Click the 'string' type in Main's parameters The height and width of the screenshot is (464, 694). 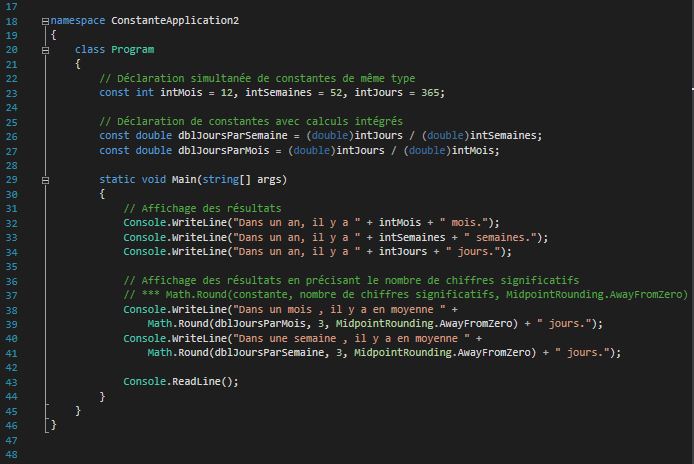[x=220, y=180]
